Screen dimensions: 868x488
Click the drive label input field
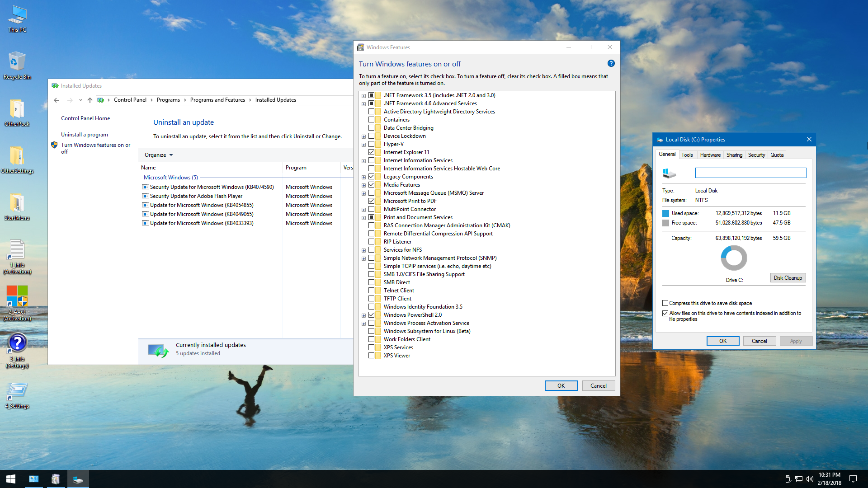750,173
